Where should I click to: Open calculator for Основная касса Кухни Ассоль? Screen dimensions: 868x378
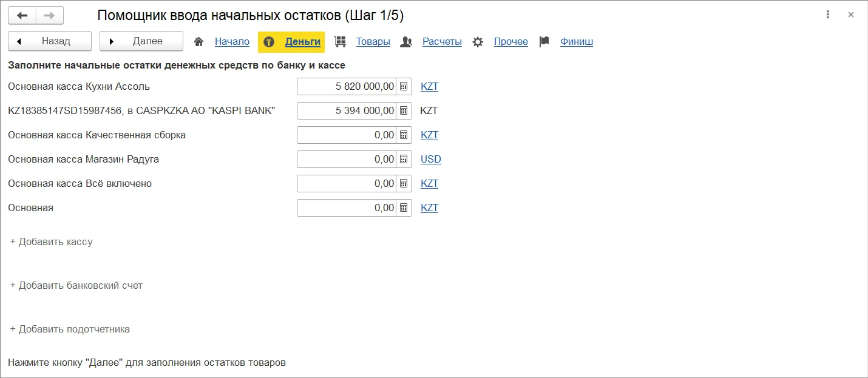tap(404, 87)
